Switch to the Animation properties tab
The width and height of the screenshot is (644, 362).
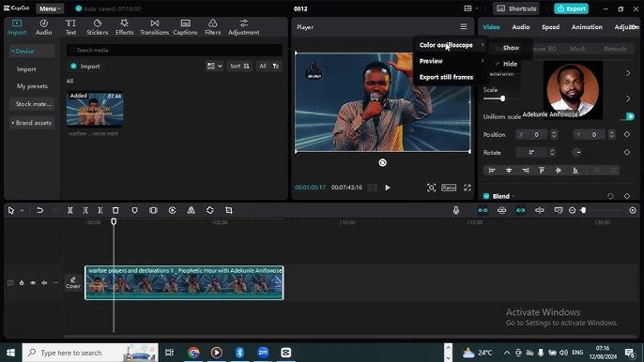587,27
